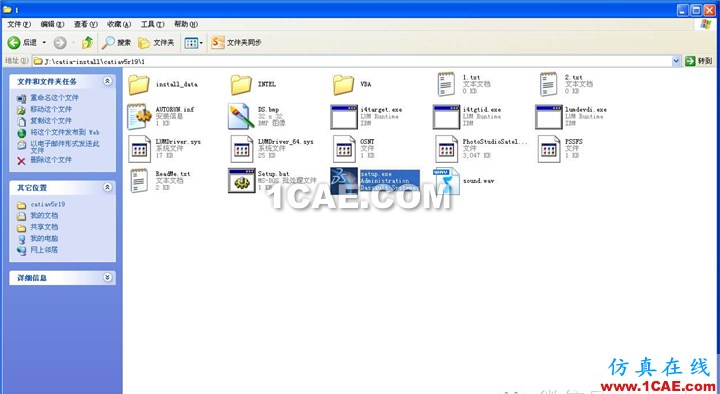720x394 pixels.
Task: Collapse the File and Folder Tasks panel
Action: coord(107,81)
